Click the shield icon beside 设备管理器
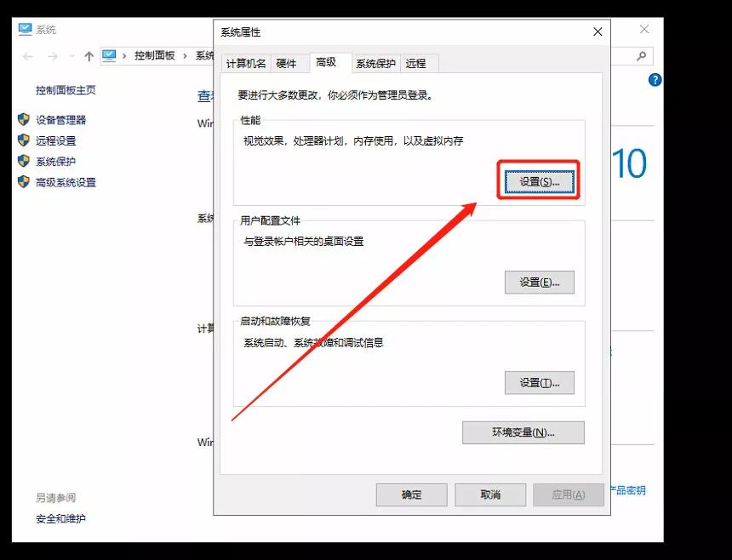 click(22, 119)
